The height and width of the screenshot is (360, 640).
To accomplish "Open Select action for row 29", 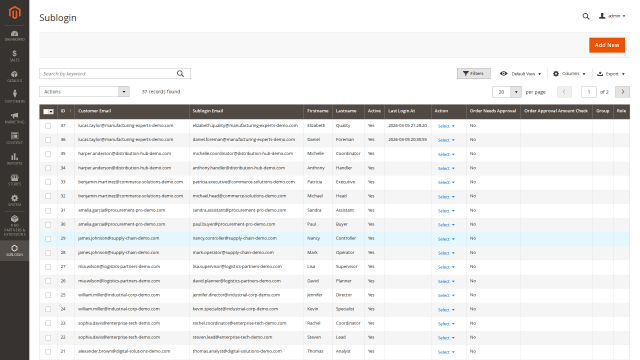I will click(446, 239).
